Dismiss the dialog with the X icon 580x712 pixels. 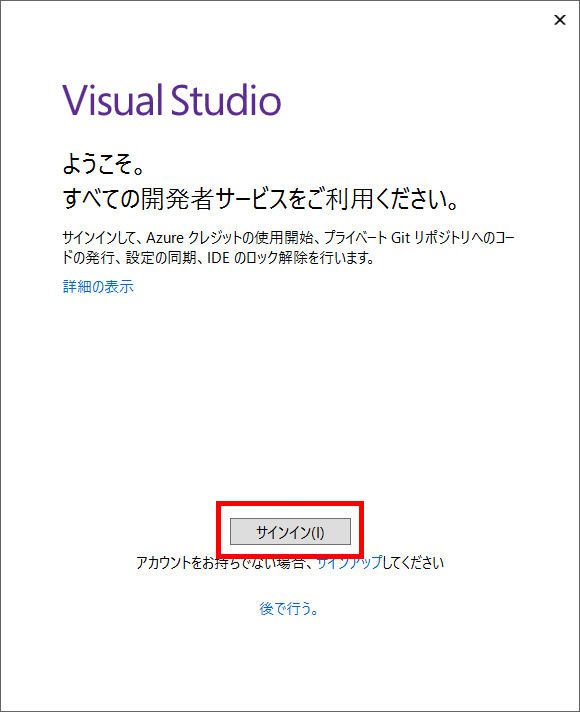click(x=560, y=20)
